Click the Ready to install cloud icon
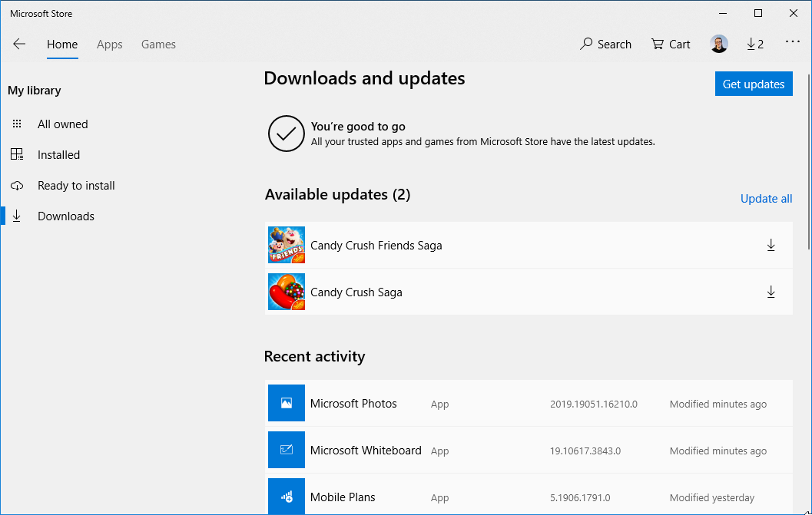This screenshot has width=812, height=515. (x=17, y=185)
